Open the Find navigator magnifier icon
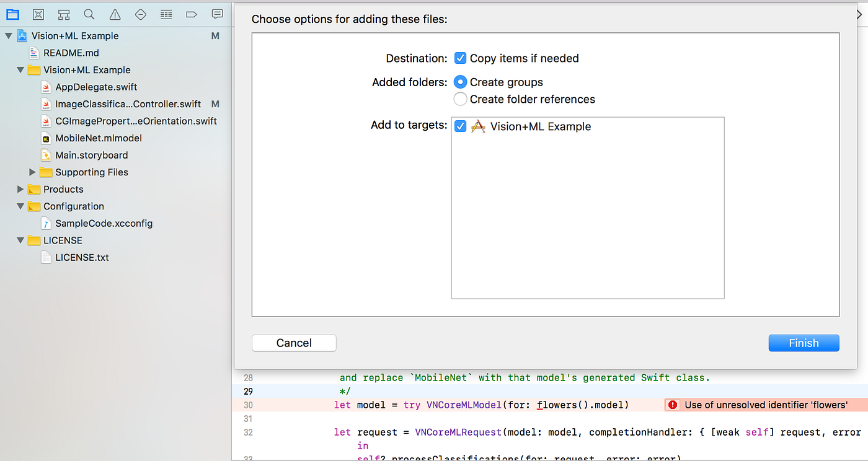The image size is (868, 461). (x=89, y=14)
